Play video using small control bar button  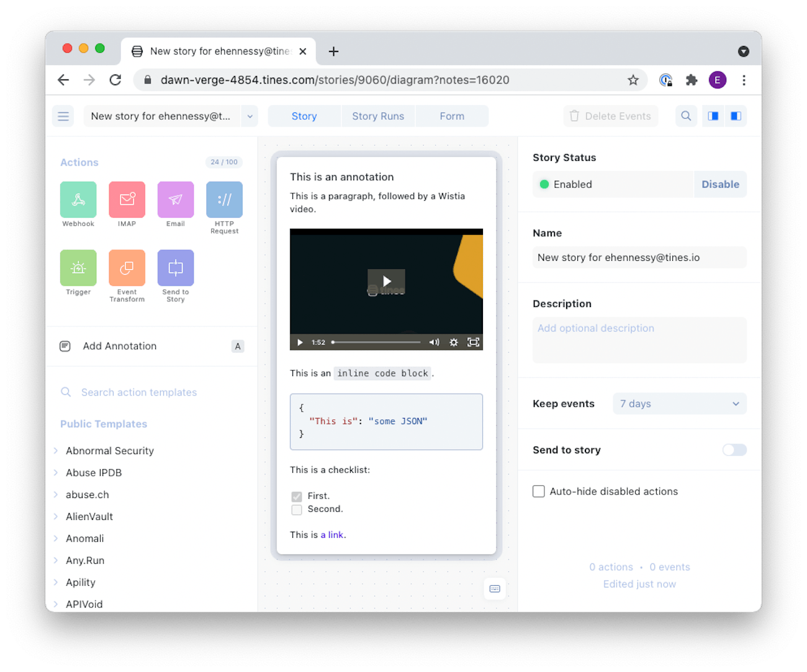coord(300,342)
